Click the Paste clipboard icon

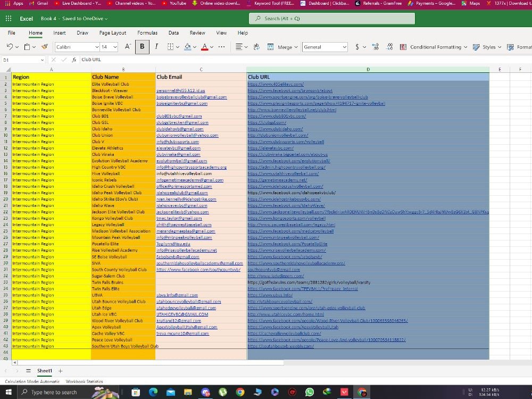pyautogui.click(x=27, y=47)
